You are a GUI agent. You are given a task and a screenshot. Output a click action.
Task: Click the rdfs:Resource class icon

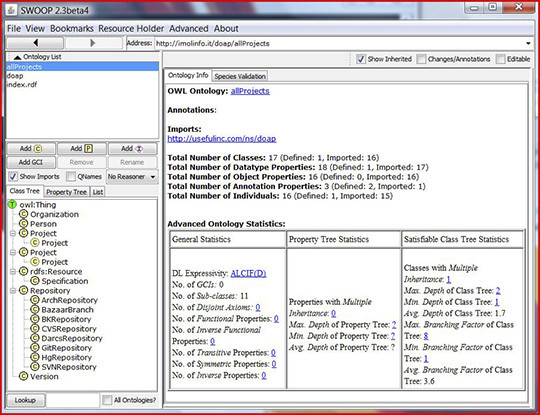pos(23,271)
